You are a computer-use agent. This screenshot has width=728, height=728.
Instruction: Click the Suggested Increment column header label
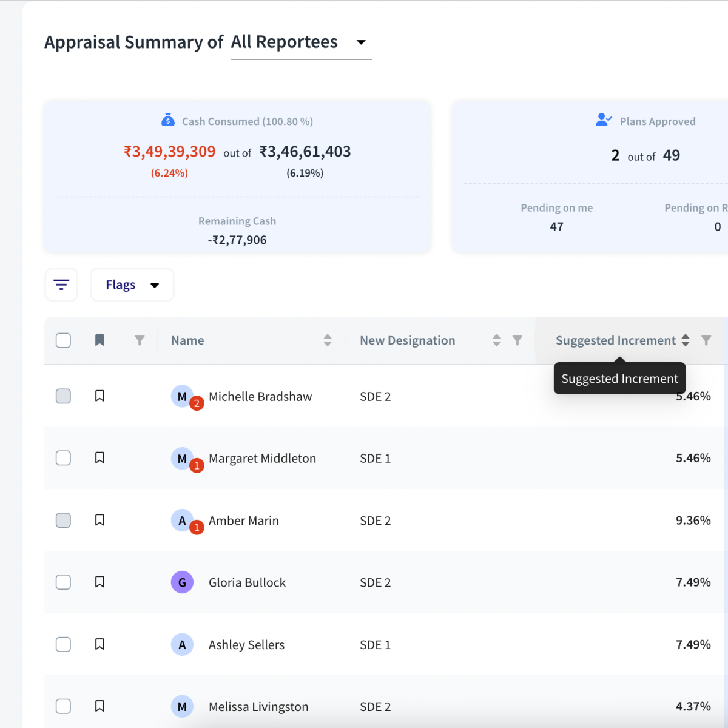615,340
